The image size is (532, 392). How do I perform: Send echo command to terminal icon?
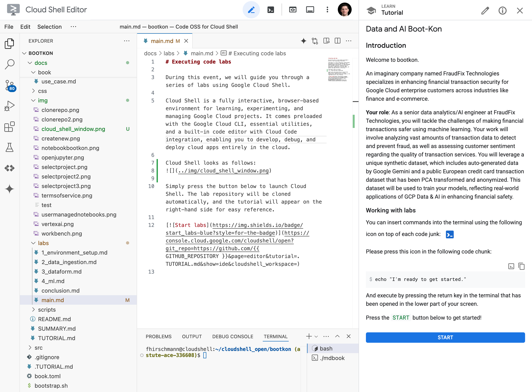tap(511, 266)
